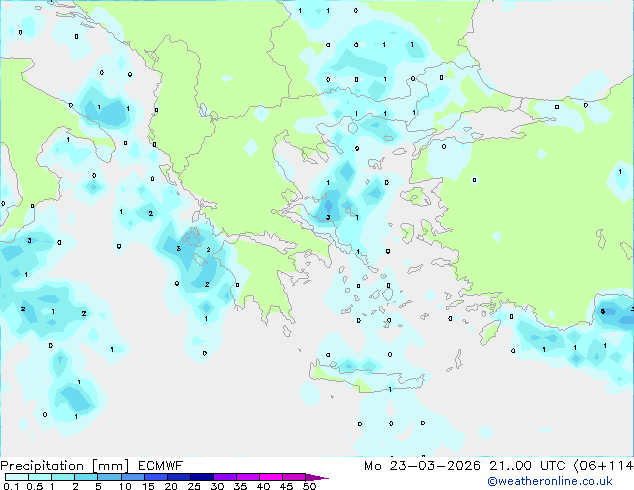
Task: Click the '25' legend scale label
Action: pos(194,486)
